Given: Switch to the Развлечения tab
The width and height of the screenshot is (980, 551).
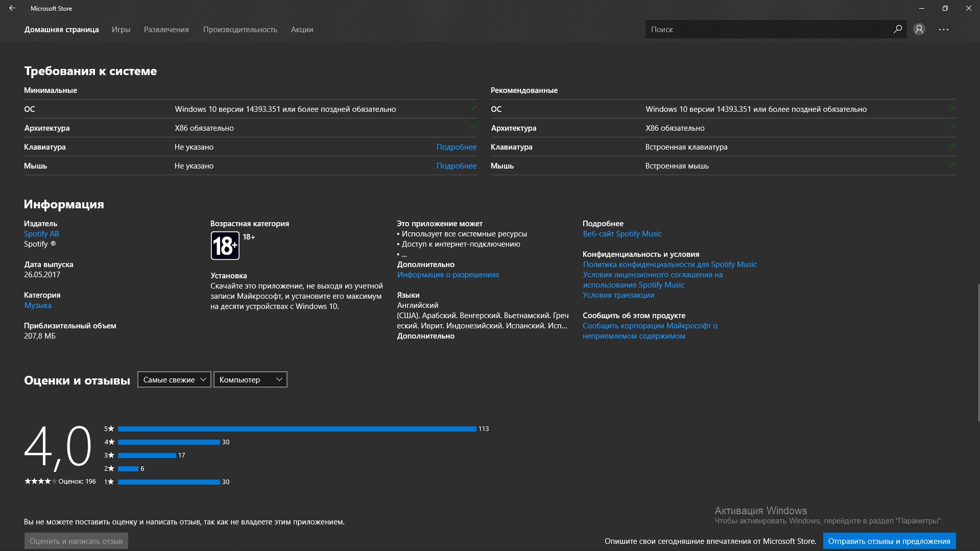Looking at the screenshot, I should tap(166, 30).
